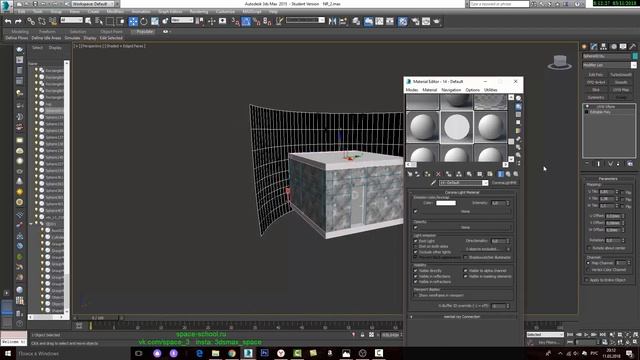The image size is (640, 360).
Task: Click the Symmetry modifier button
Action: point(596,98)
